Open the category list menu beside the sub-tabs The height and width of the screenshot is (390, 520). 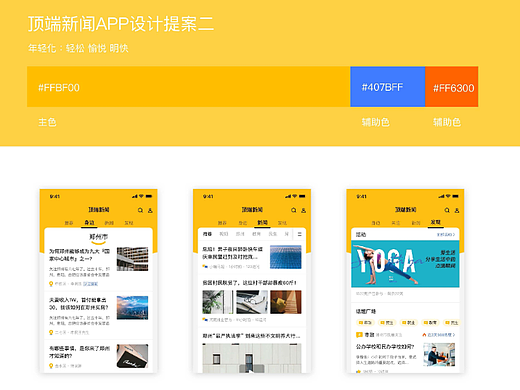pyautogui.click(x=299, y=234)
